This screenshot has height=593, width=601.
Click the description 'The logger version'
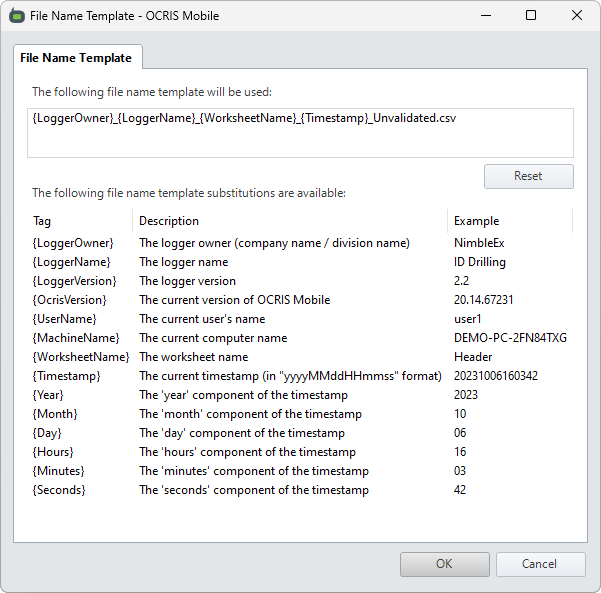point(187,281)
